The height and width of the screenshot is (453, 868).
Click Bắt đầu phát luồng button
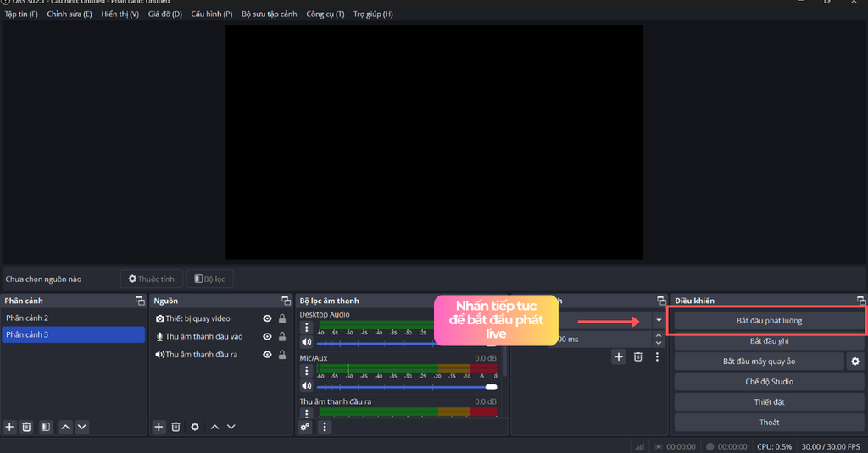point(769,321)
